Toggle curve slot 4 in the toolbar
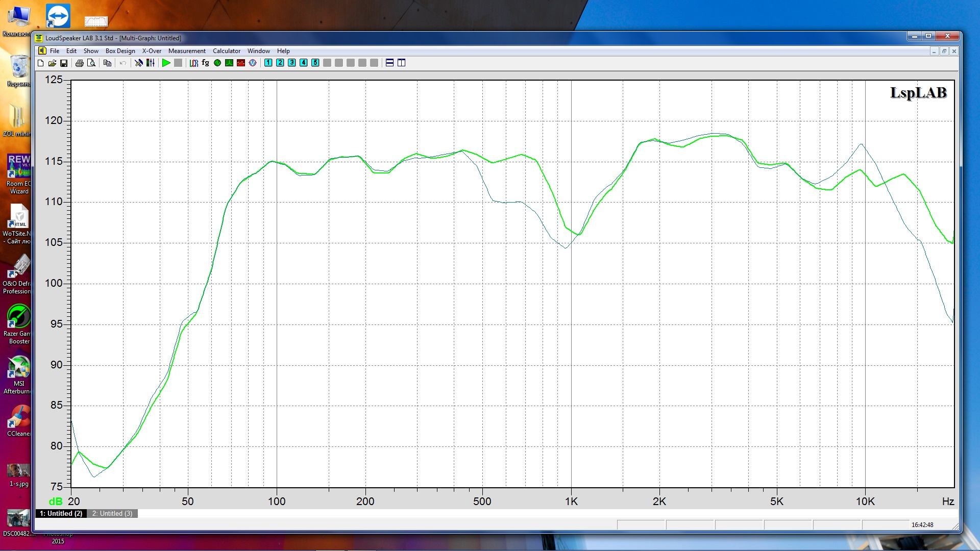 tap(304, 63)
